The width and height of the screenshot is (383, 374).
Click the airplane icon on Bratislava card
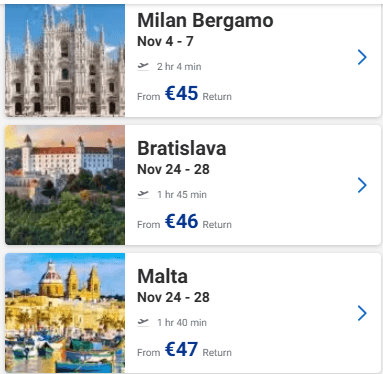click(x=143, y=194)
